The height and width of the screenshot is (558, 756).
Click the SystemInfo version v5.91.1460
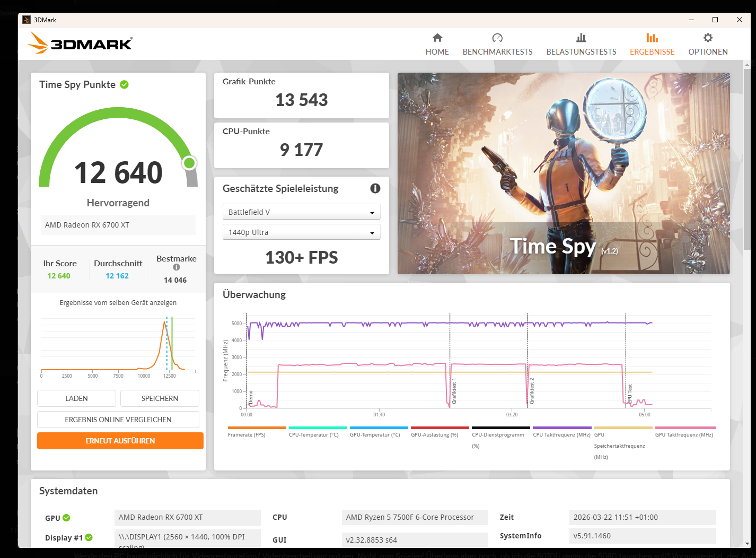point(642,536)
